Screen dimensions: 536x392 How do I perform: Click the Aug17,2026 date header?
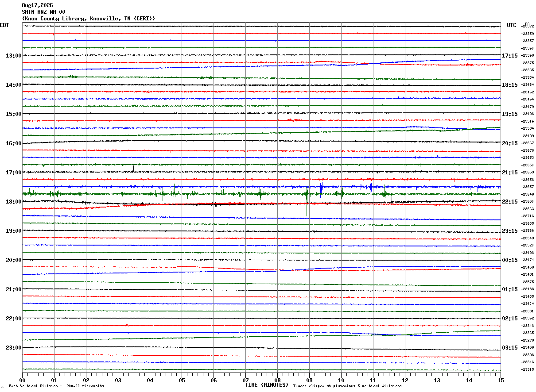(37, 5)
